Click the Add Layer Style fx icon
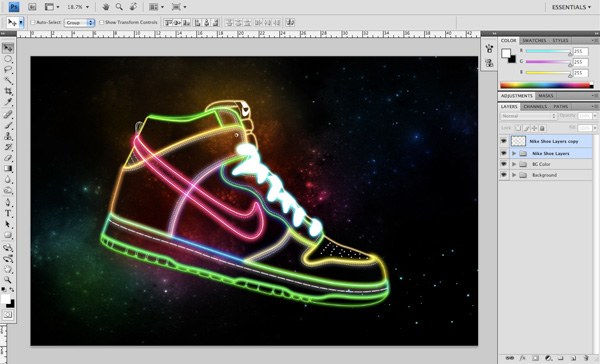The height and width of the screenshot is (364, 600). click(x=522, y=358)
